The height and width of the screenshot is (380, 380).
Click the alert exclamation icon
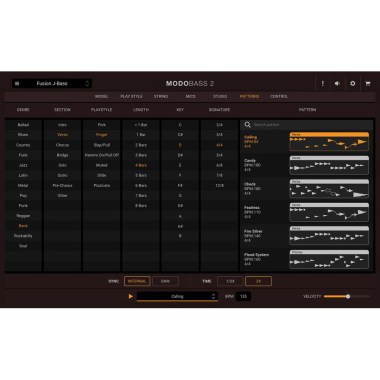click(322, 83)
